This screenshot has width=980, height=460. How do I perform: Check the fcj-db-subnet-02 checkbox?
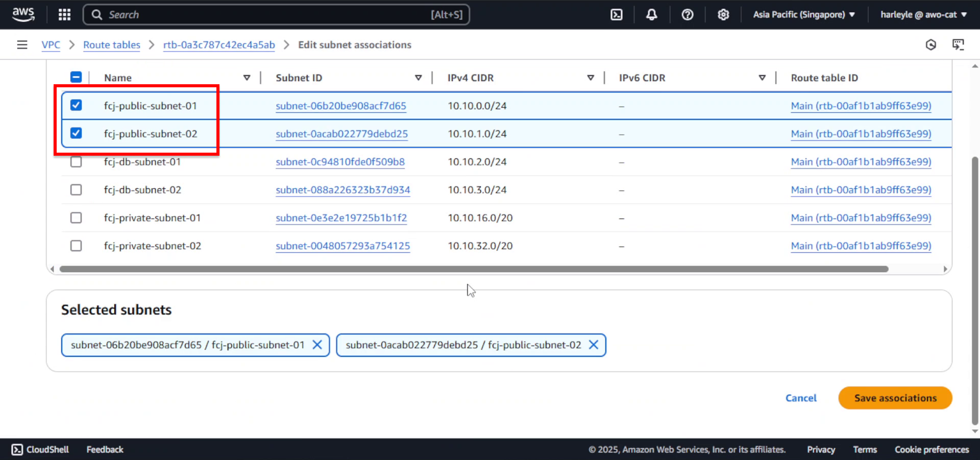pyautogui.click(x=76, y=190)
